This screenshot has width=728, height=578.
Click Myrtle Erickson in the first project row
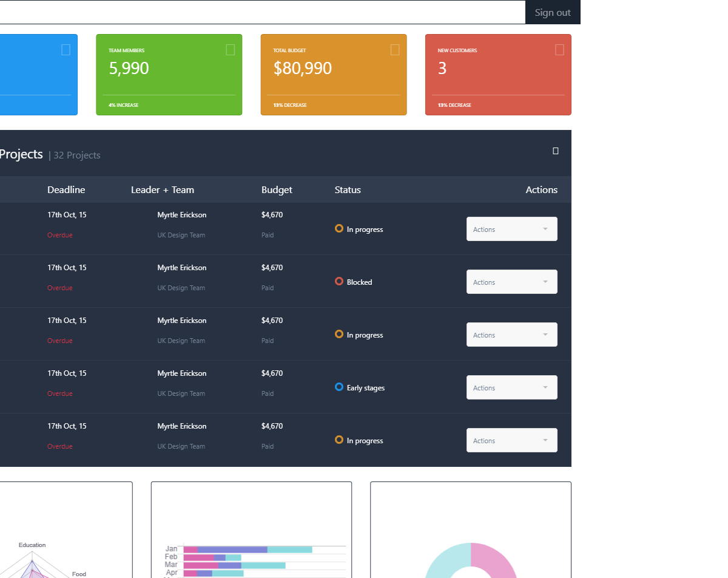181,215
